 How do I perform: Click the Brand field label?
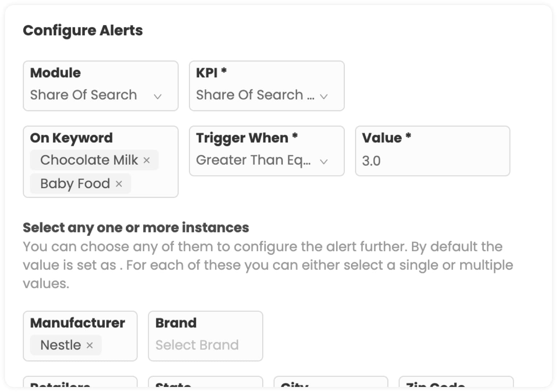point(176,323)
